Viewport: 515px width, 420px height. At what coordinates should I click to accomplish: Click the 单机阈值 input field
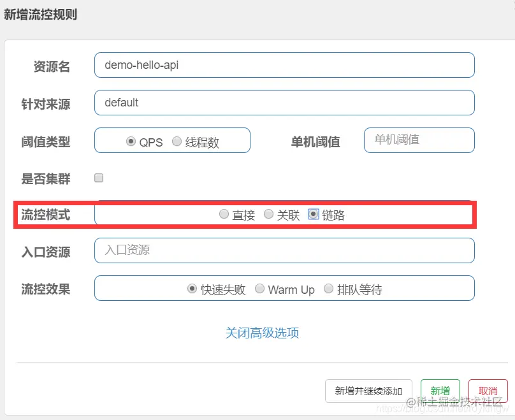(419, 140)
